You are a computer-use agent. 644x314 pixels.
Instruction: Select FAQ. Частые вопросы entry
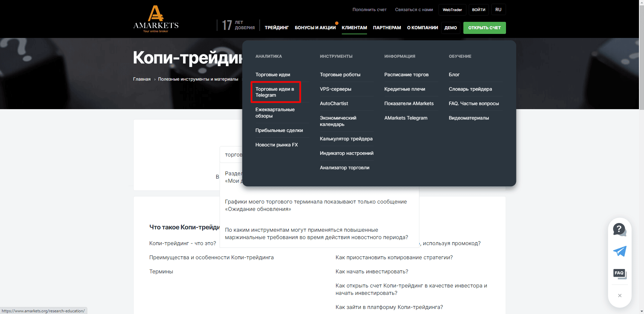(x=474, y=103)
